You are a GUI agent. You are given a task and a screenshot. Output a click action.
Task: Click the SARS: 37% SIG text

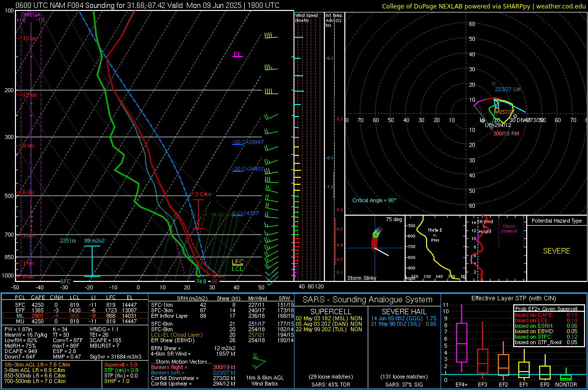click(404, 385)
